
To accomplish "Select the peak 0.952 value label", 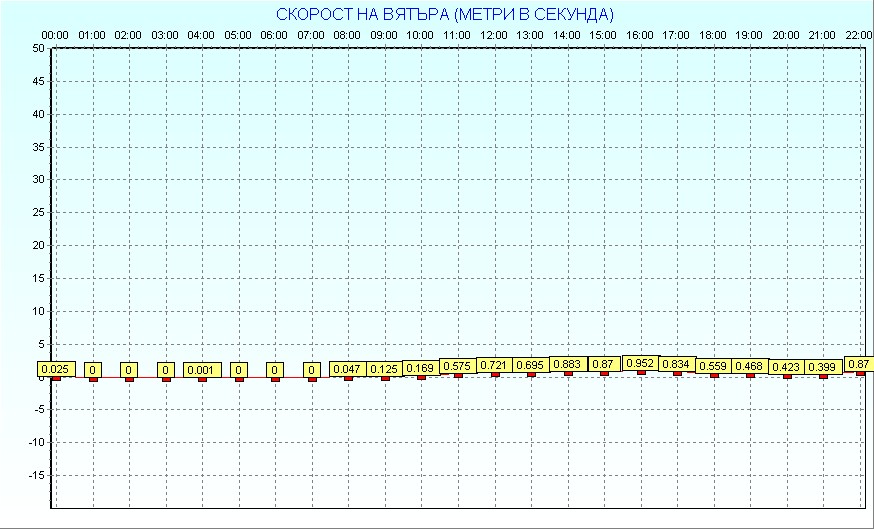I will [641, 363].
